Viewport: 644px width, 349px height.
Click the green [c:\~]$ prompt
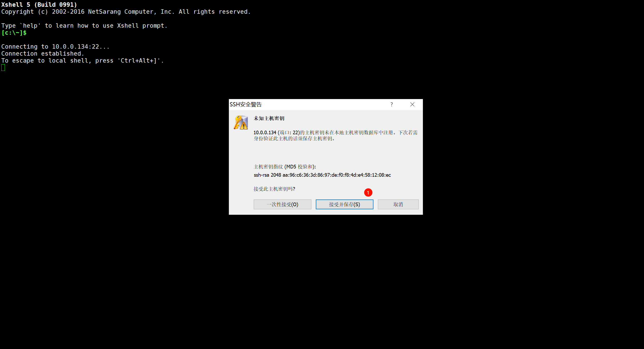point(14,33)
